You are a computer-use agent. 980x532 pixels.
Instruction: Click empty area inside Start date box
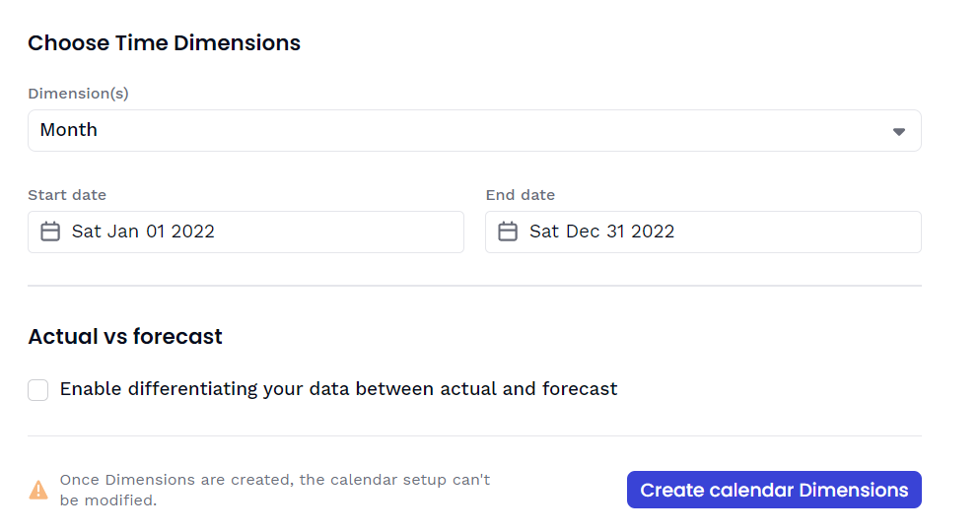tap(345, 232)
